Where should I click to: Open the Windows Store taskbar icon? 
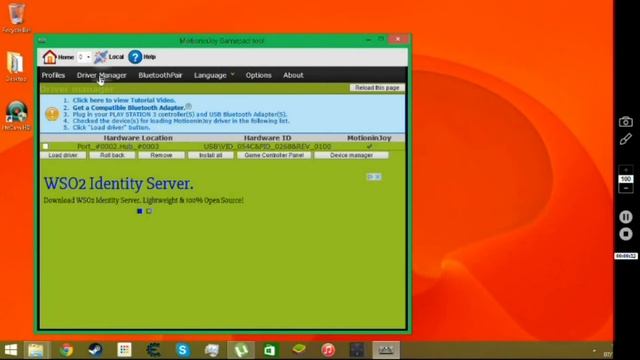[270, 350]
